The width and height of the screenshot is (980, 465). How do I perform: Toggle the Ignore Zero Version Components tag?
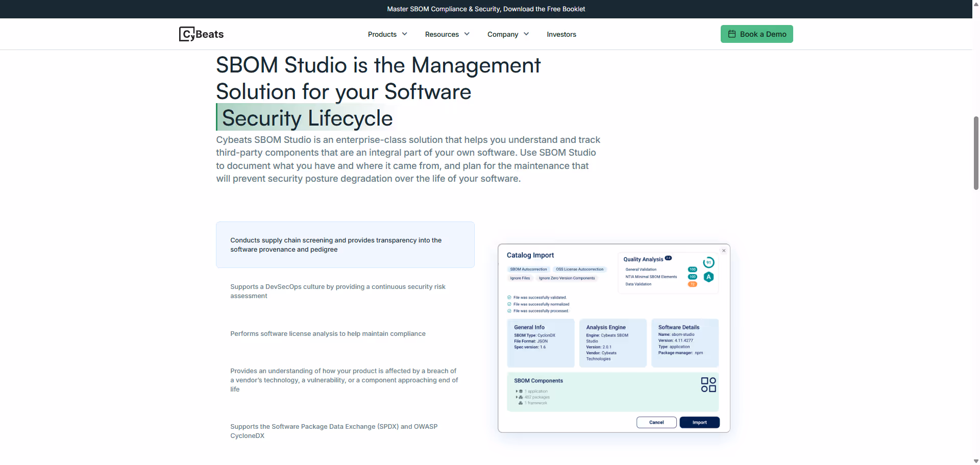(x=567, y=278)
